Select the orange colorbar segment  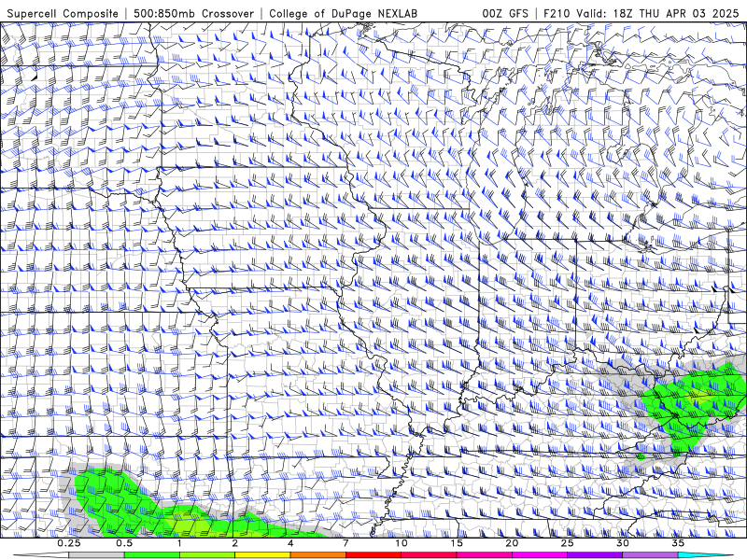click(x=318, y=555)
